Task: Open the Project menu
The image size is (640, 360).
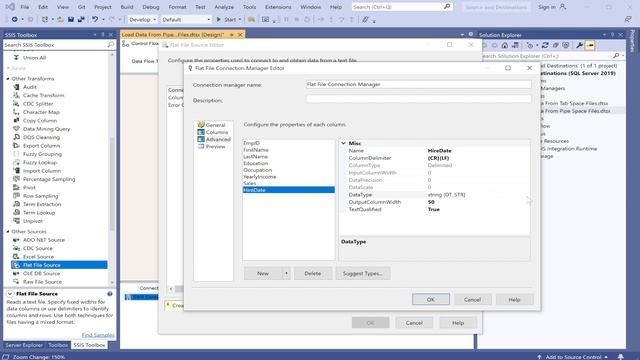Action: tap(102, 7)
